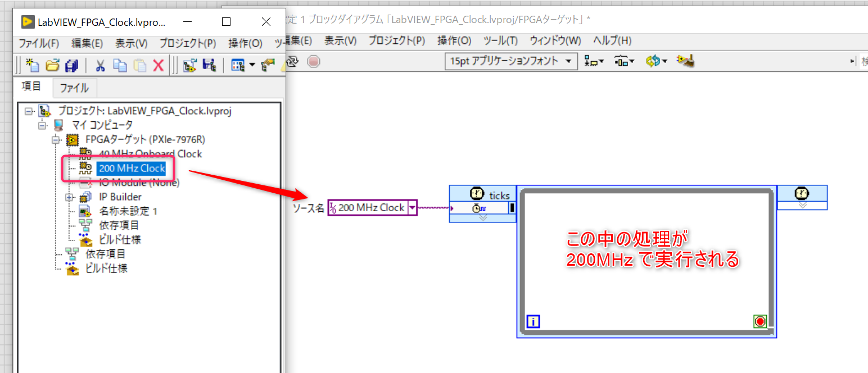
Task: Open the Align Objects toolbar menu
Action: click(594, 61)
